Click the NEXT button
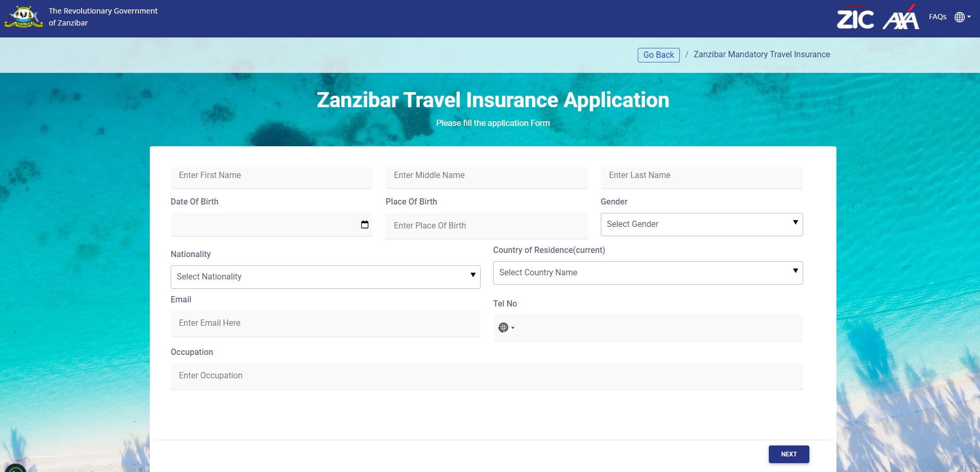980x472 pixels. pos(789,454)
